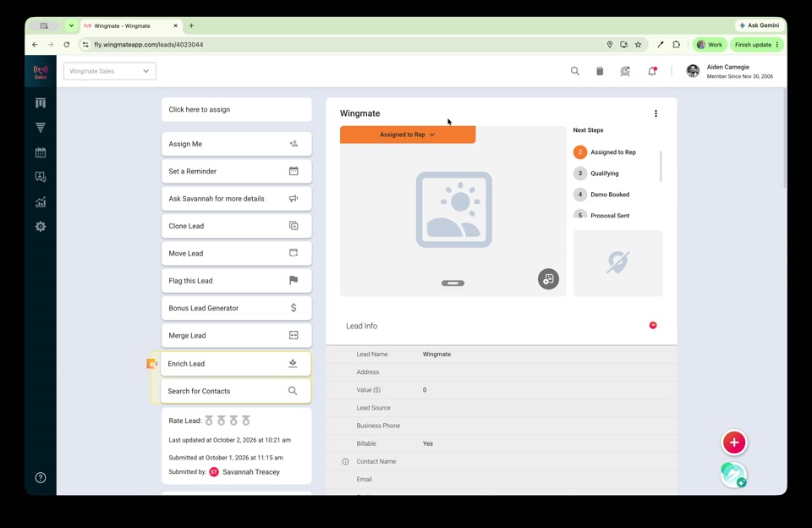Click the Clone Lead button
Screen dimensions: 812x528
point(237,226)
